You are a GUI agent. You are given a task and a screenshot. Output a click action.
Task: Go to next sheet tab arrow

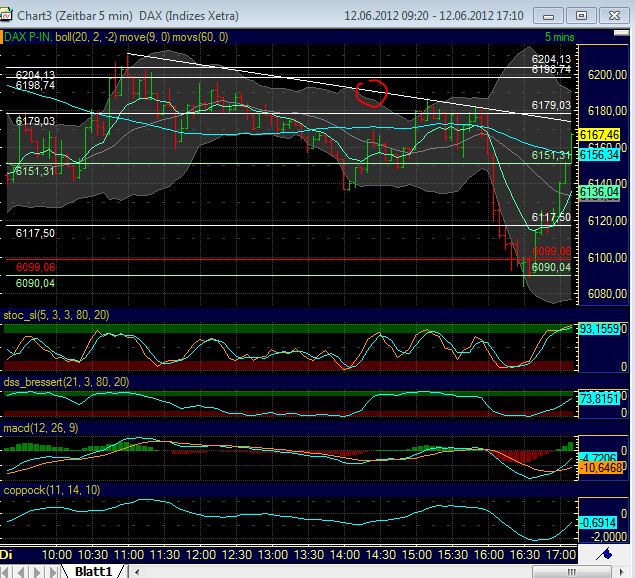coord(37,572)
